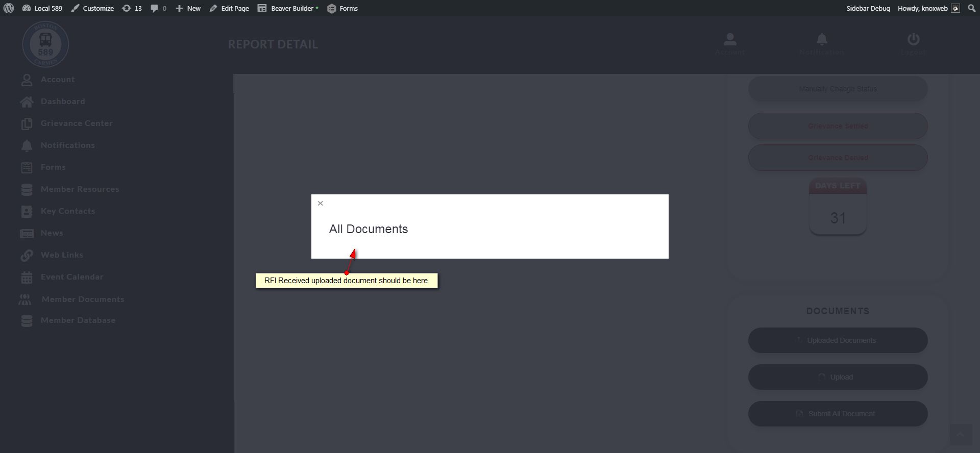
Task: Check the 13 pending updates icon
Action: [x=132, y=8]
